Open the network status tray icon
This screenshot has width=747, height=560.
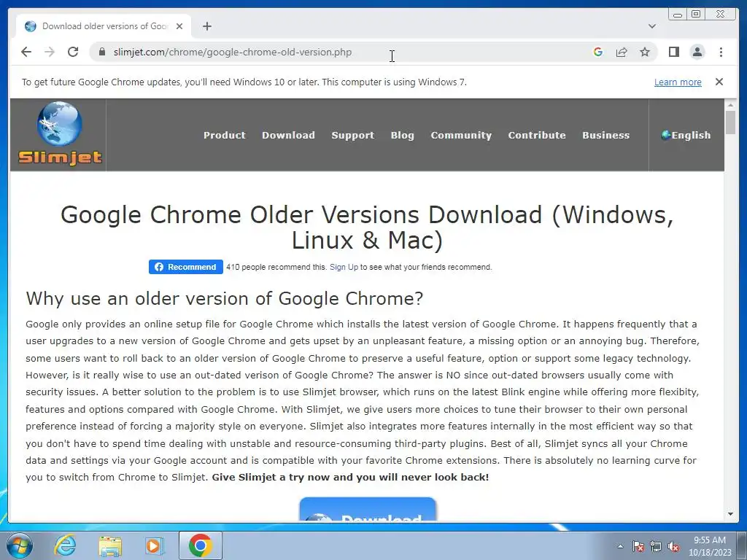coord(656,546)
